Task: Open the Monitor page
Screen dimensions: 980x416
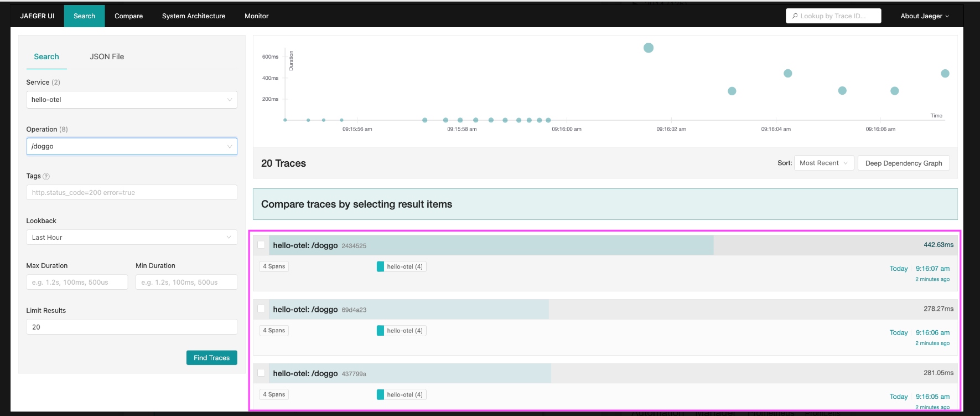Action: pos(257,16)
